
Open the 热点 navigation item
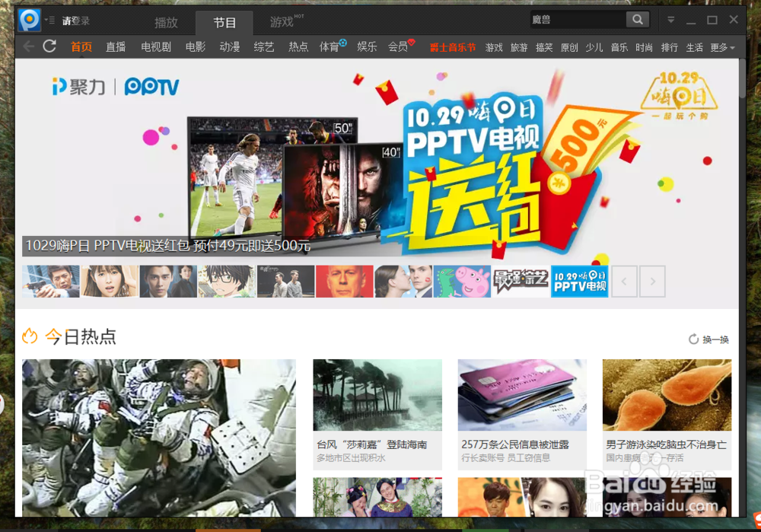(298, 47)
